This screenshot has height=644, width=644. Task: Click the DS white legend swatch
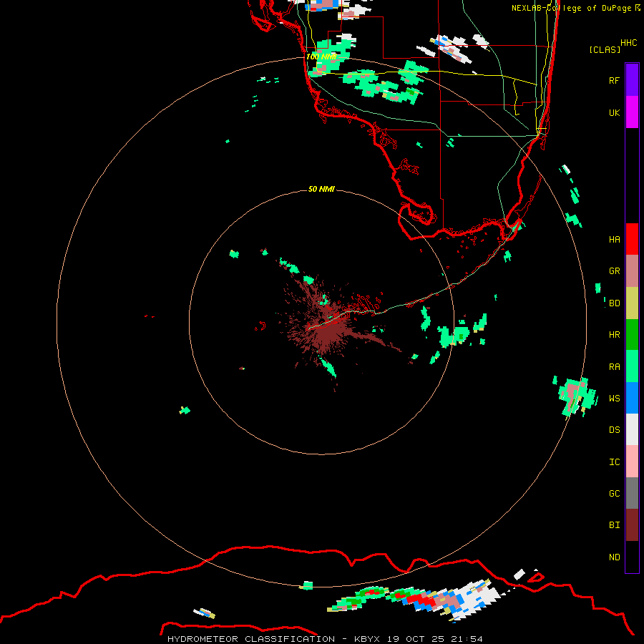tap(632, 429)
